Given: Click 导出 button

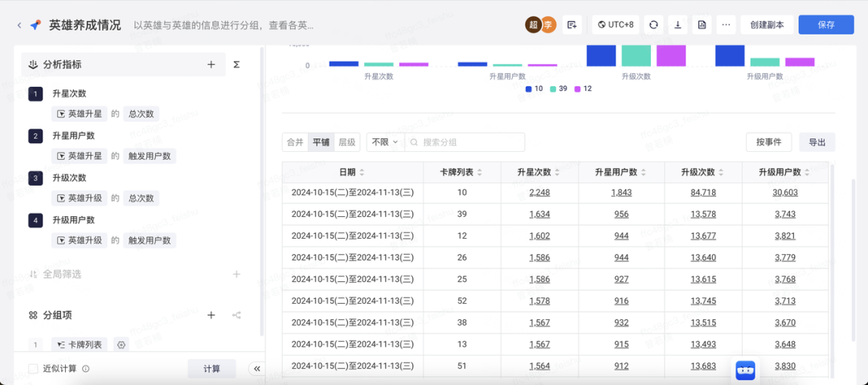Looking at the screenshot, I should click(x=817, y=142).
